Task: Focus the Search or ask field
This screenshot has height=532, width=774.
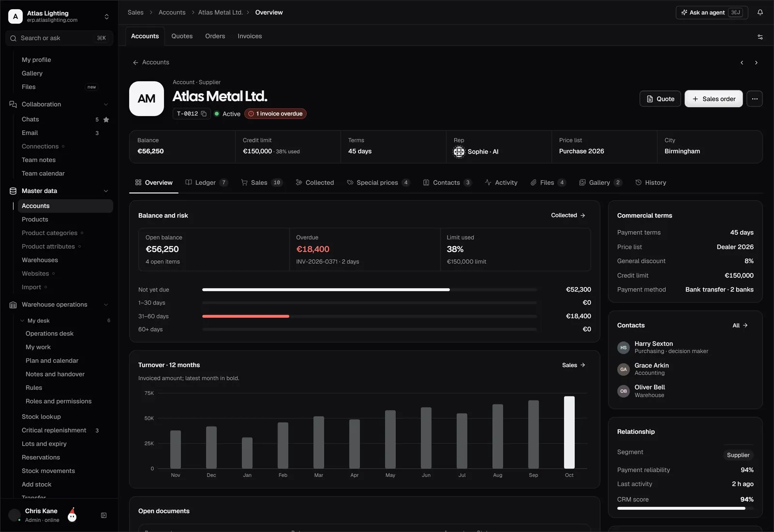Action: pyautogui.click(x=59, y=38)
